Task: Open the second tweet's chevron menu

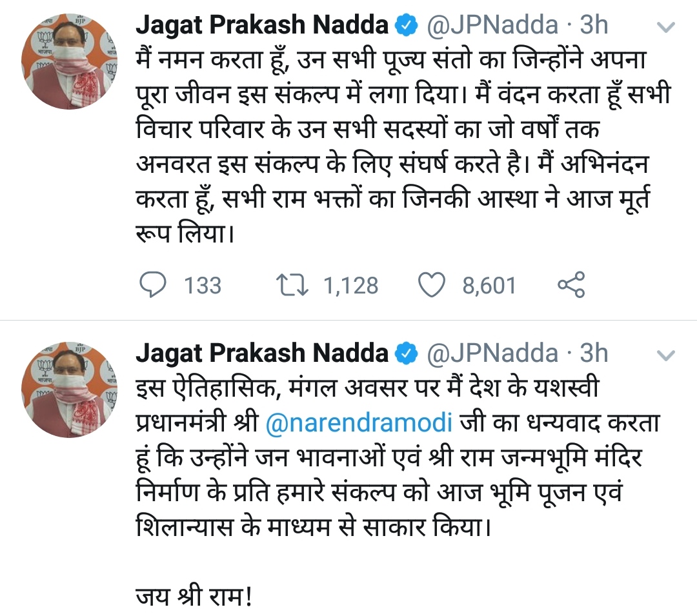Action: click(666, 355)
